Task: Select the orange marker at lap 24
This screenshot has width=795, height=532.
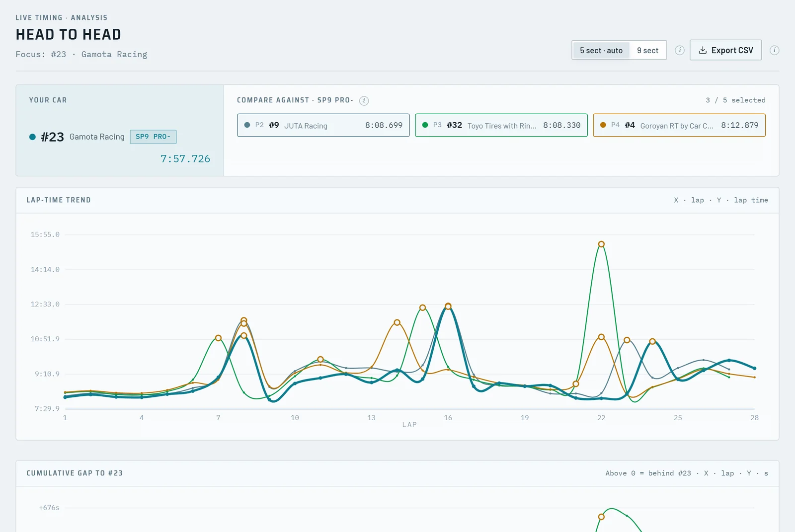Action: [652, 341]
